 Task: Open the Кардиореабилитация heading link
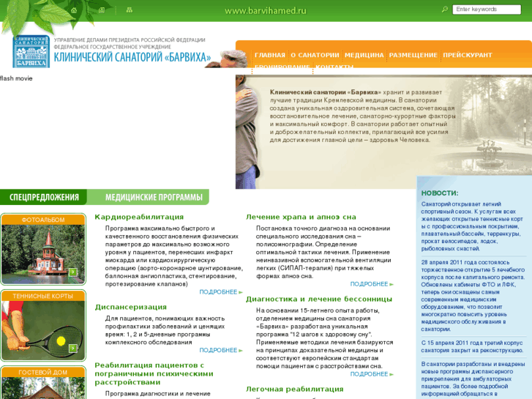pos(139,217)
